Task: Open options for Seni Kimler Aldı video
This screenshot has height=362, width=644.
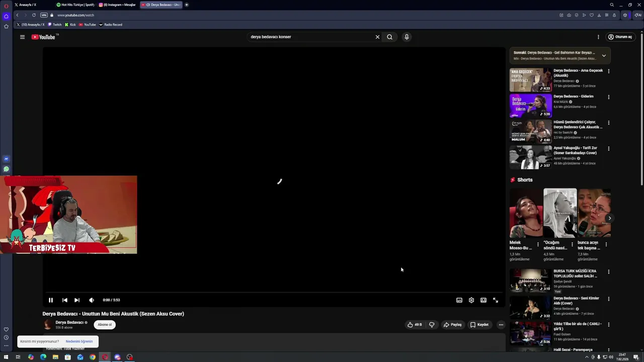Action: click(x=608, y=299)
